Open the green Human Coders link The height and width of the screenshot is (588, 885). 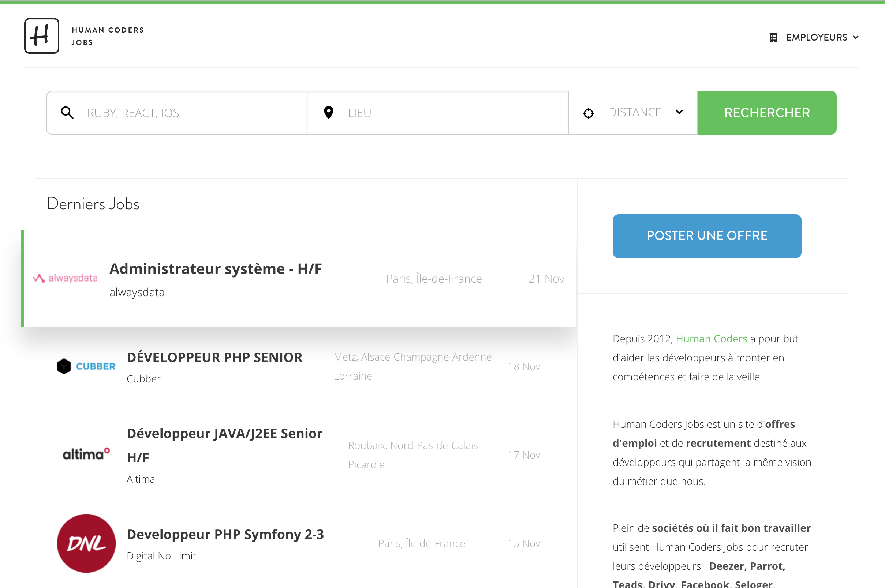click(711, 339)
